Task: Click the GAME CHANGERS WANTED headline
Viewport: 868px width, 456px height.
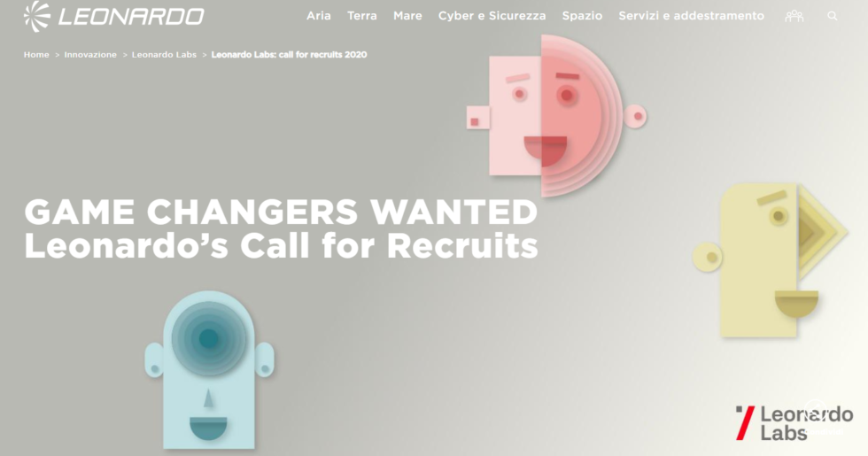Action: click(281, 212)
